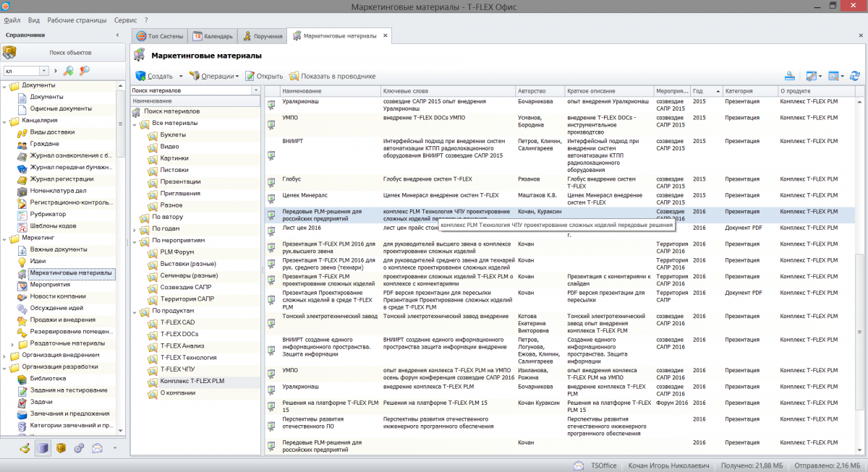Select the database icon in the bottom panel switcher
This screenshot has width=868, height=472.
(42, 448)
